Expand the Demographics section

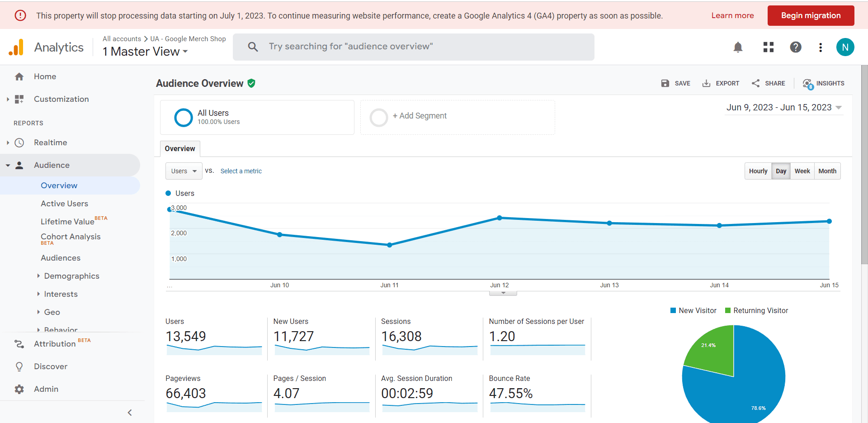pos(71,276)
